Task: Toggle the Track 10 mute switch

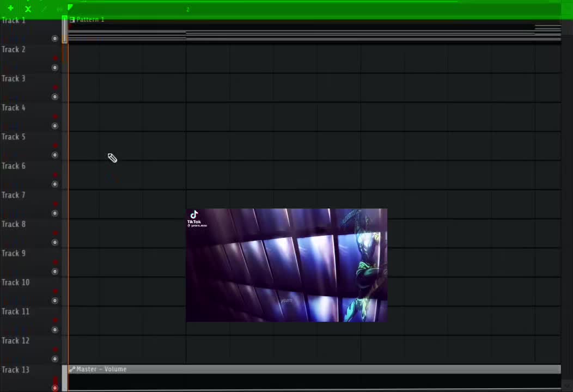Action: click(55, 301)
